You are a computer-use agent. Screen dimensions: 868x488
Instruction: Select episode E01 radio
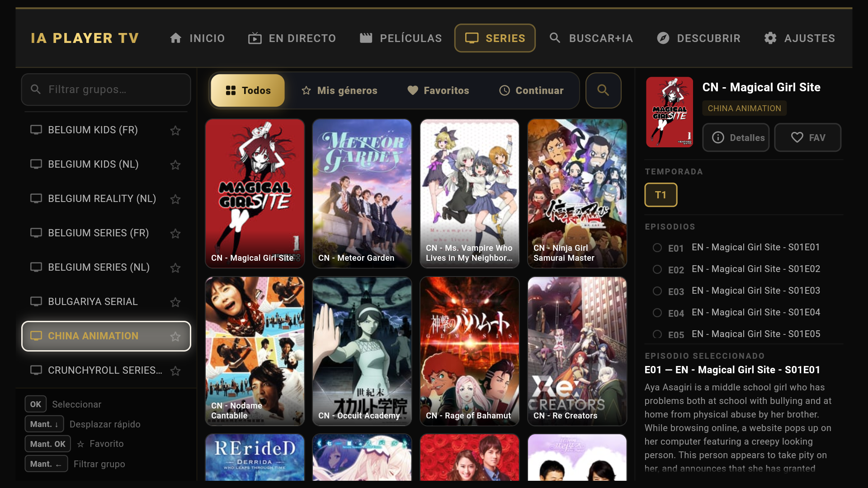point(657,248)
